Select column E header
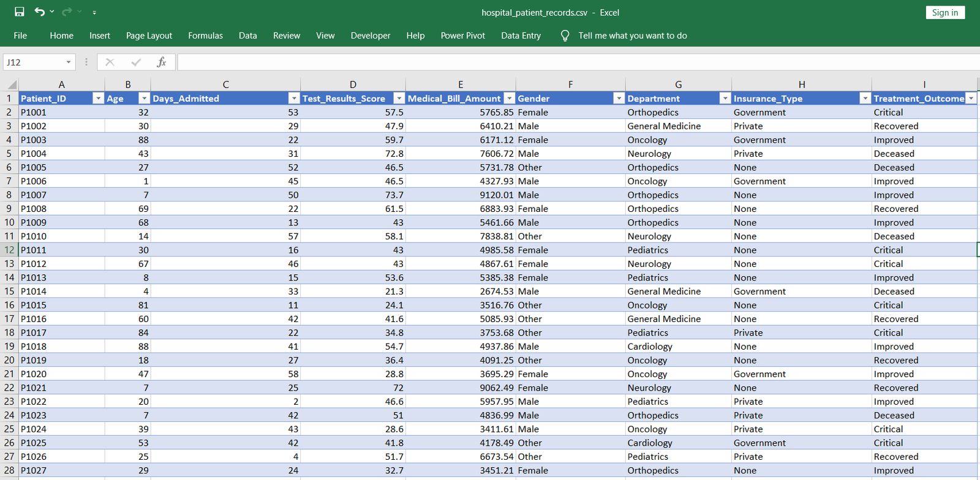Screen dimensions: 980x480 (460, 84)
